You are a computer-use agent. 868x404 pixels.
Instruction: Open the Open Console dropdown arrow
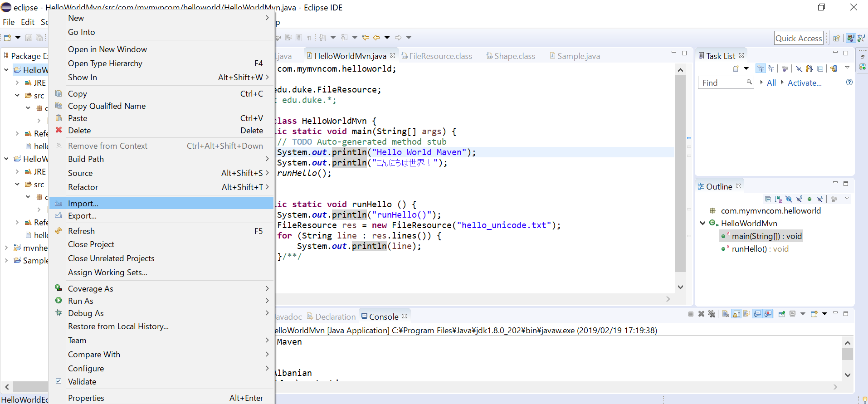(x=824, y=314)
